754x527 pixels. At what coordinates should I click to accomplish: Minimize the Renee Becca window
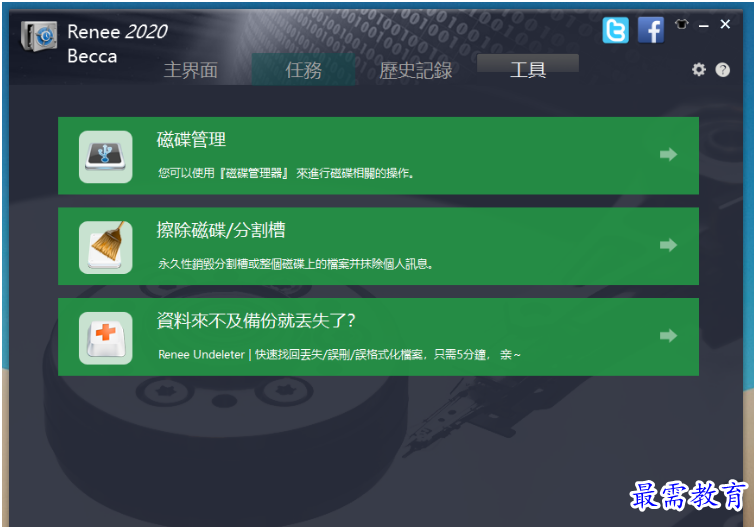click(x=704, y=25)
